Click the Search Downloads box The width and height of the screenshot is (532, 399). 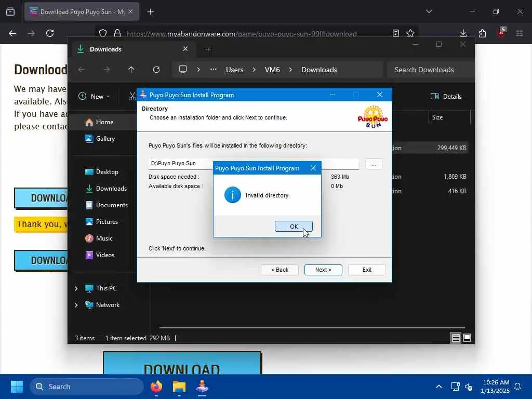pyautogui.click(x=430, y=70)
